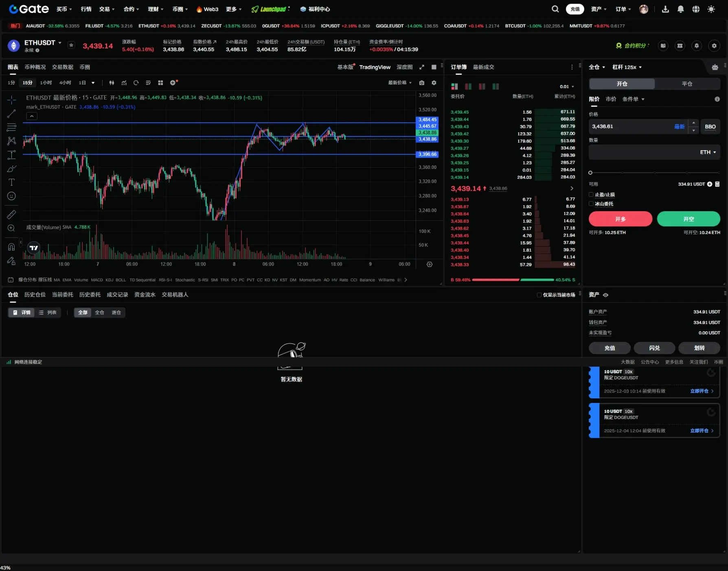
Task: Open the ETH quantity unit dropdown
Action: click(708, 152)
